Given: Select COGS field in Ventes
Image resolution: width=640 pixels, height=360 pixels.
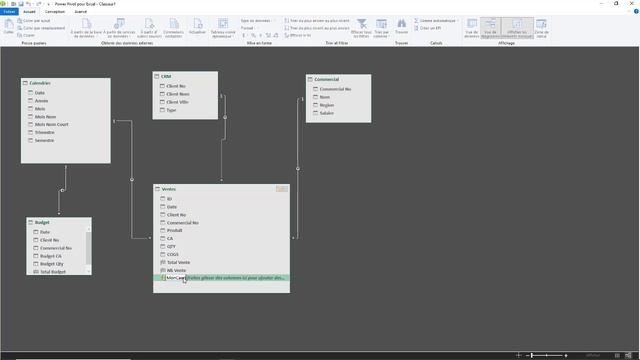Looking at the screenshot, I should [172, 254].
